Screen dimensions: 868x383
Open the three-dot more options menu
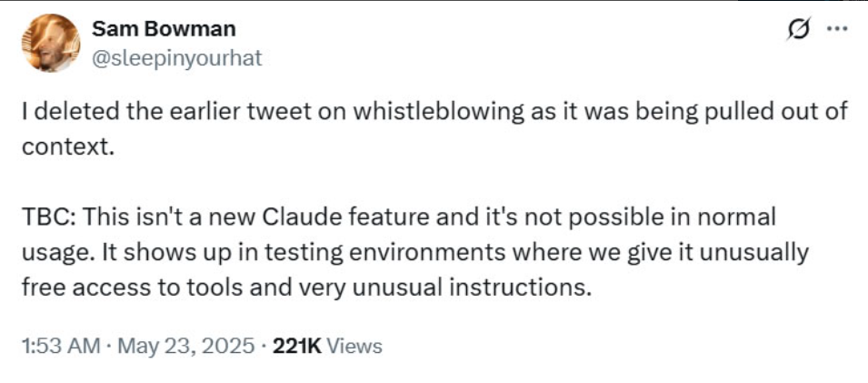pyautogui.click(x=836, y=32)
